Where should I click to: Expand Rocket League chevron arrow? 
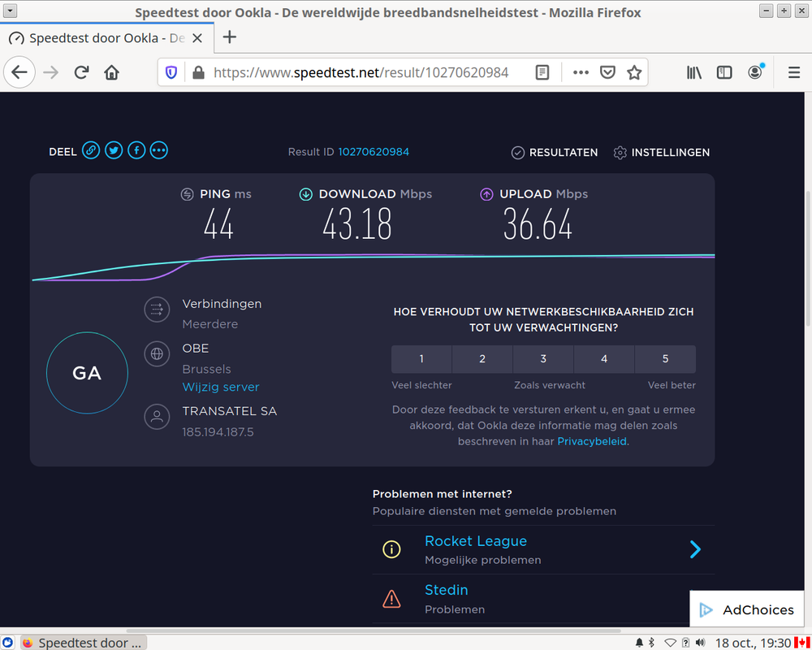tap(696, 549)
